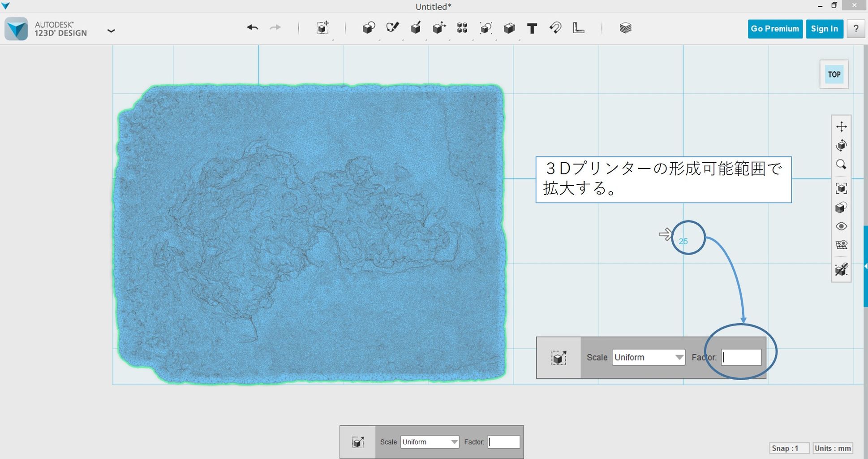Open the Scale Uniform dropdown in the bottom bar

(430, 442)
